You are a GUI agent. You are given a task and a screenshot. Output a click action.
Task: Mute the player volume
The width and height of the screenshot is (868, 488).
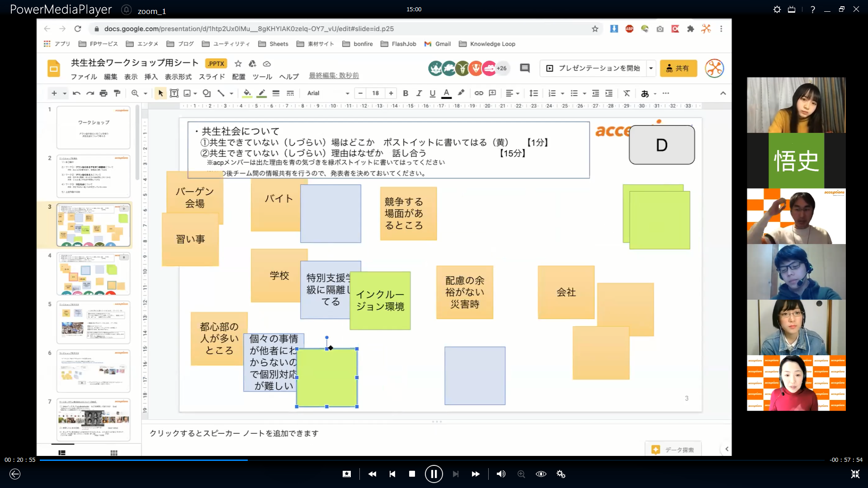tap(501, 474)
